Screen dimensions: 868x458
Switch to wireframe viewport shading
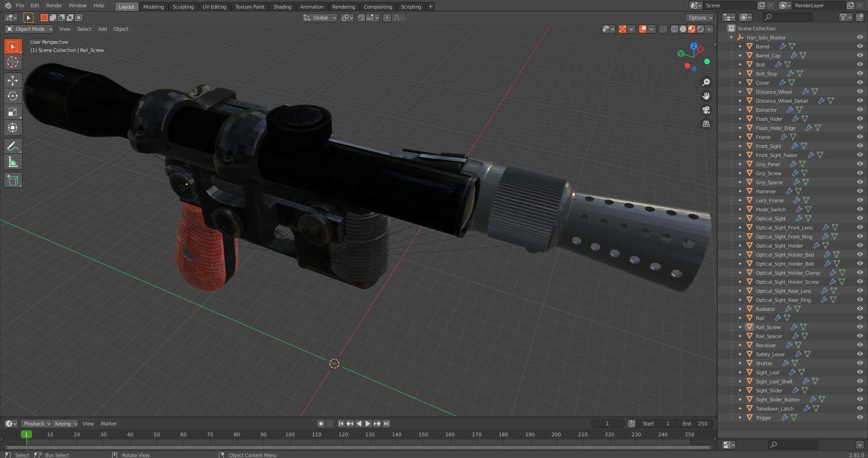tap(674, 29)
